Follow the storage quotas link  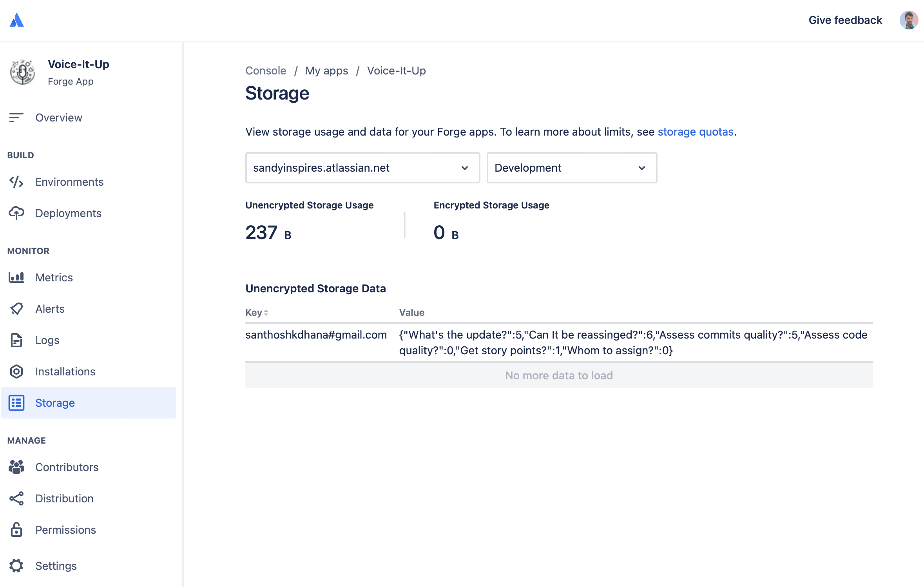click(695, 132)
